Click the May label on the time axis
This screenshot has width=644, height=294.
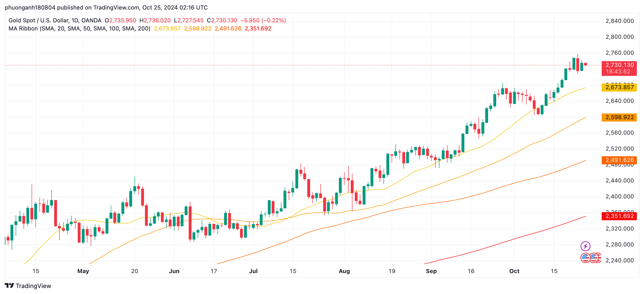pyautogui.click(x=83, y=271)
